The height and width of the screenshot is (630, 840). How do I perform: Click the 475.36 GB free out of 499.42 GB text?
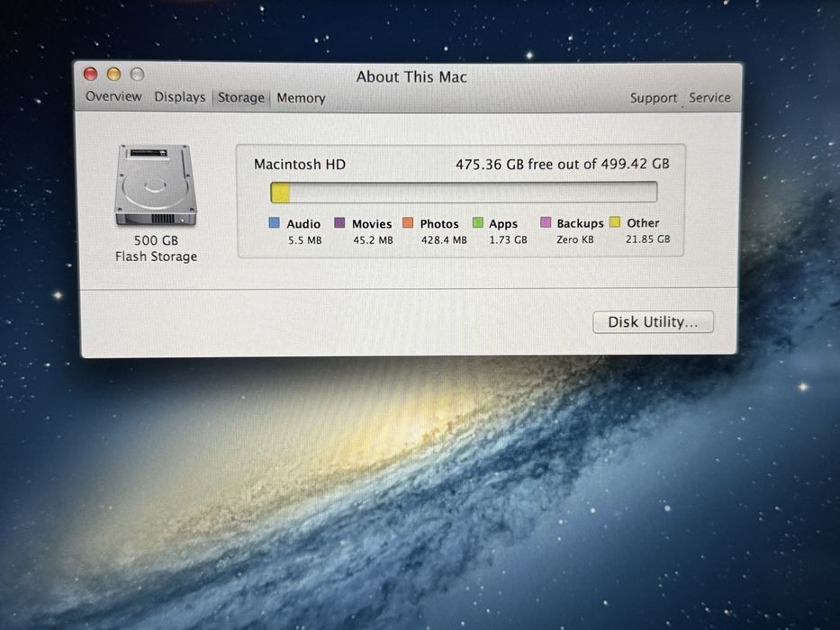click(x=563, y=164)
